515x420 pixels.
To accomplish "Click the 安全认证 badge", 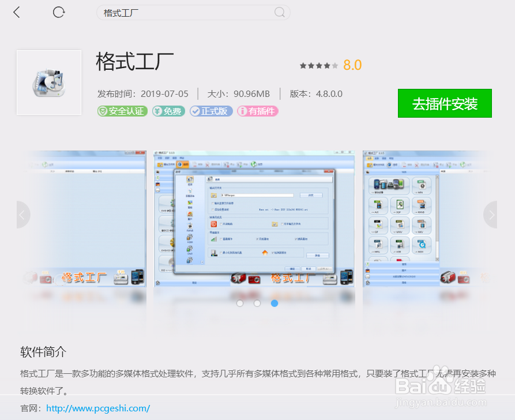I will click(122, 111).
